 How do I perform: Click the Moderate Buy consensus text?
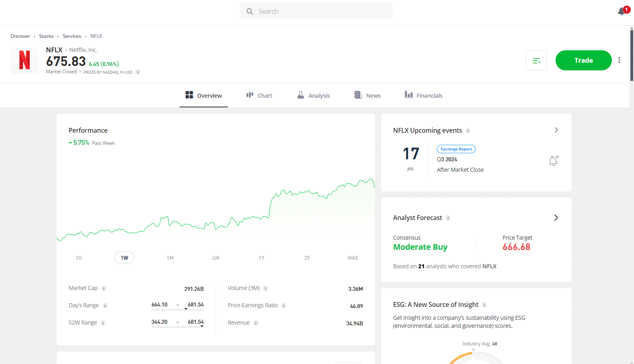click(420, 247)
